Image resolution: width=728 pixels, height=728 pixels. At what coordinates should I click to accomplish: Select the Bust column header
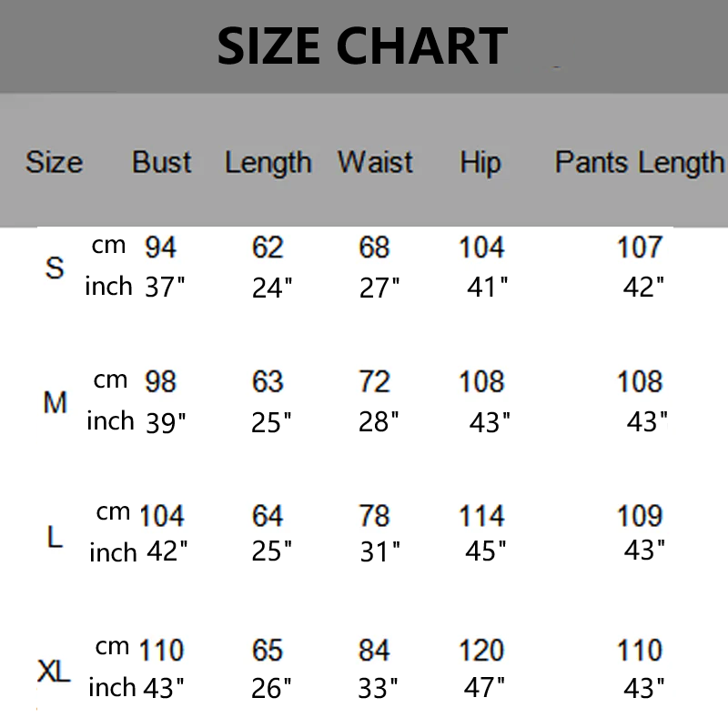[162, 163]
